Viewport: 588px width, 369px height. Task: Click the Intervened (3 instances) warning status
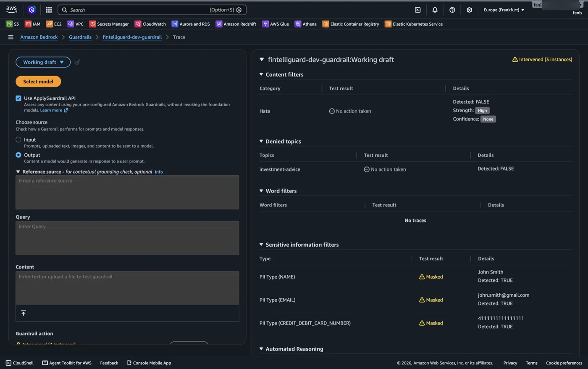pos(542,59)
